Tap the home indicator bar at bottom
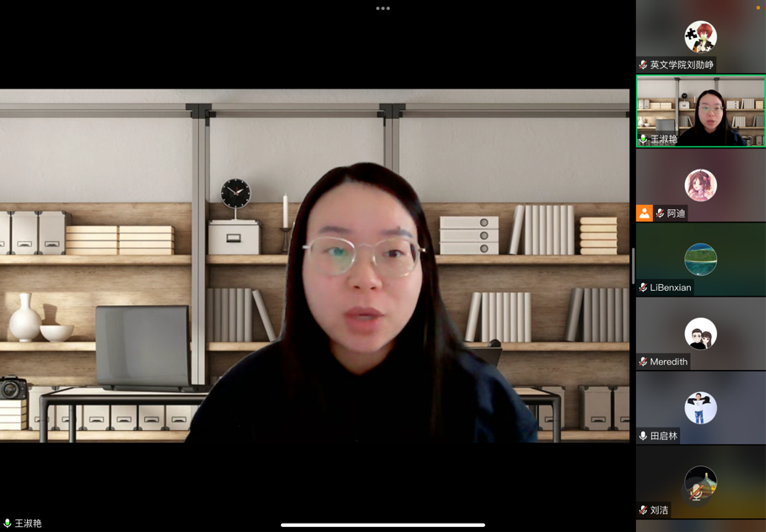766x532 pixels. click(x=383, y=524)
